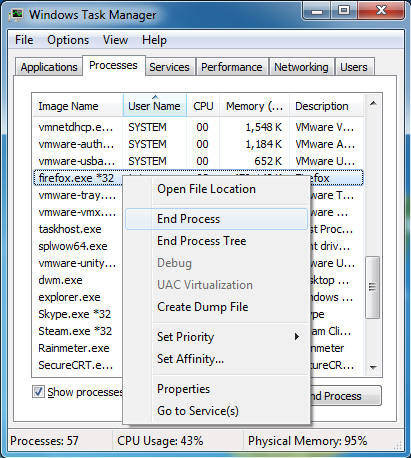Open Properties from the context menu

click(216, 389)
